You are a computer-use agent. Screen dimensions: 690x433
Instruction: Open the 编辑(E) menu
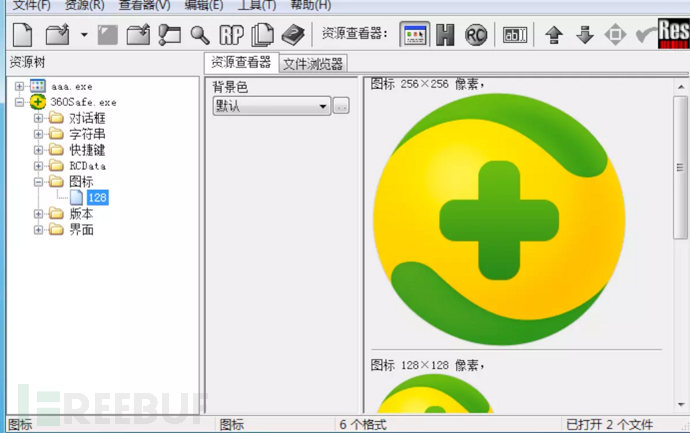pyautogui.click(x=204, y=5)
